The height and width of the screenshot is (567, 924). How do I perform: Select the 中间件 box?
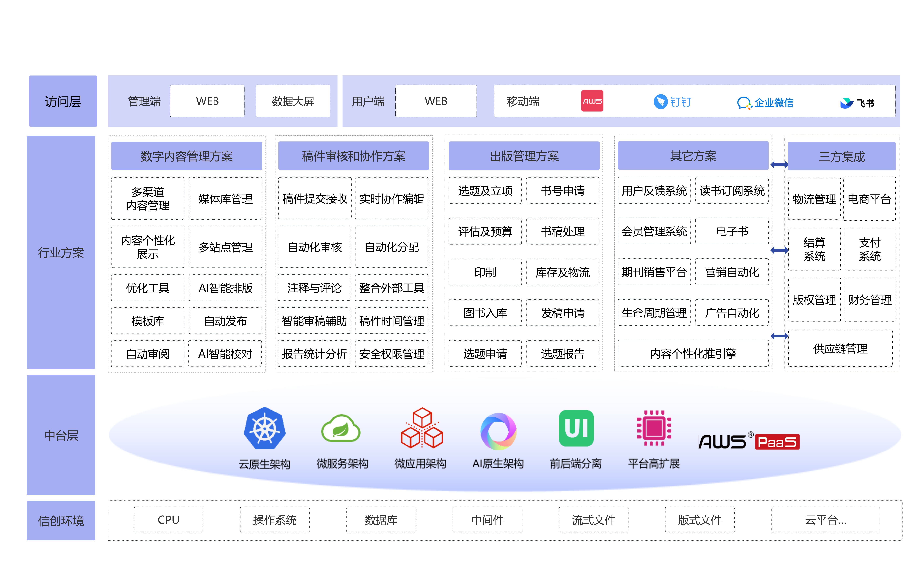[487, 519]
